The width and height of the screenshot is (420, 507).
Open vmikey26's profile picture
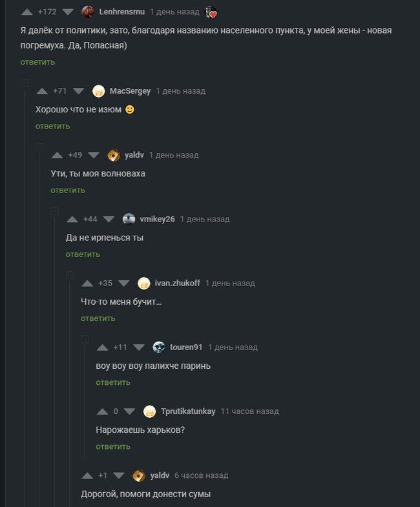129,219
